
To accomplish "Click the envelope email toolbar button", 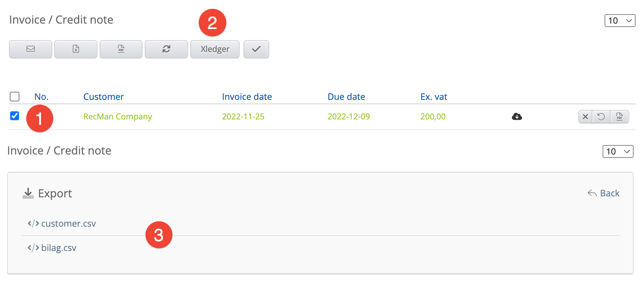I will coord(31,49).
